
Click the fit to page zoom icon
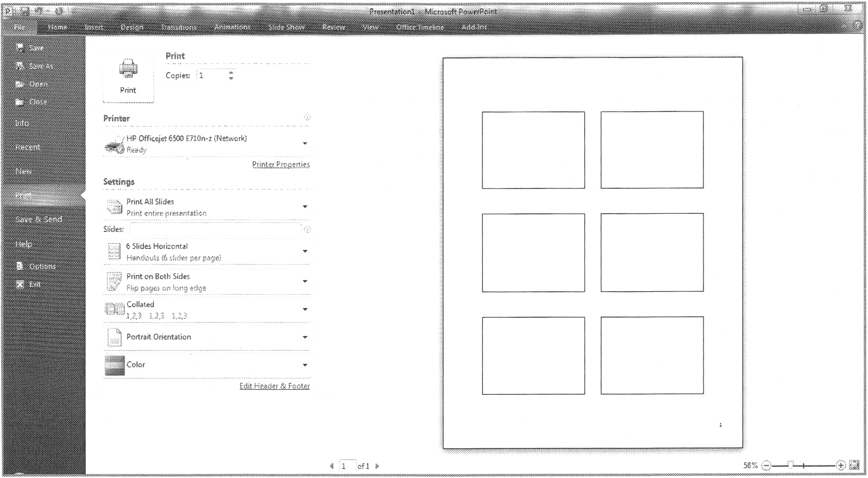click(x=854, y=465)
